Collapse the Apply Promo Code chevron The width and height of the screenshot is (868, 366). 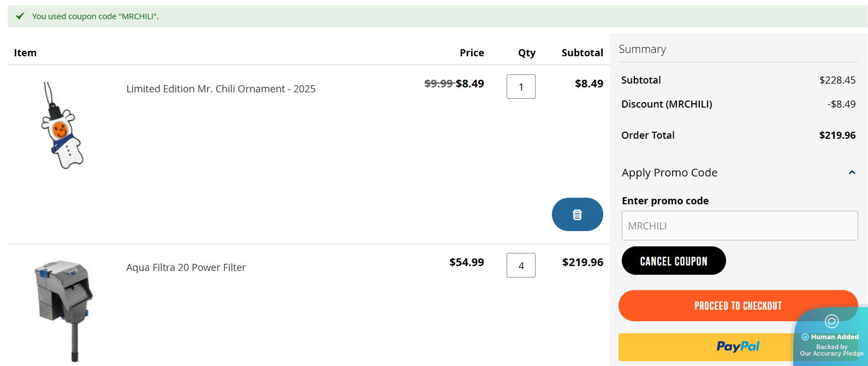[852, 173]
